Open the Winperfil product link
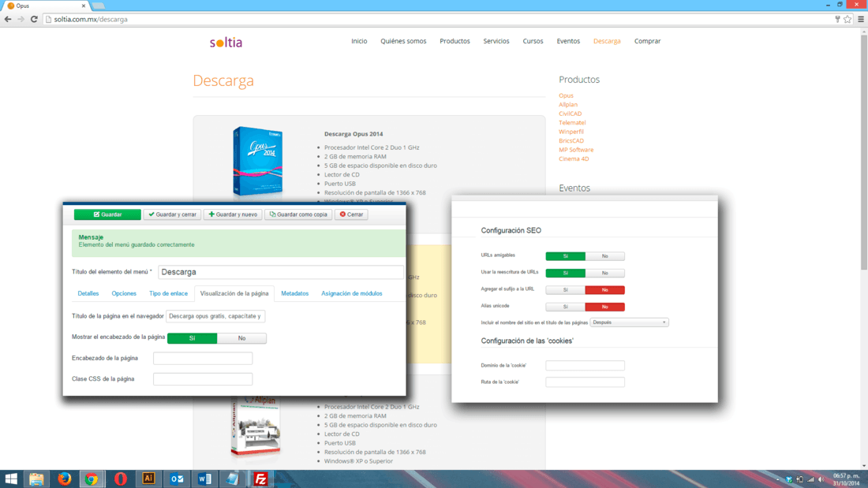 click(x=571, y=132)
